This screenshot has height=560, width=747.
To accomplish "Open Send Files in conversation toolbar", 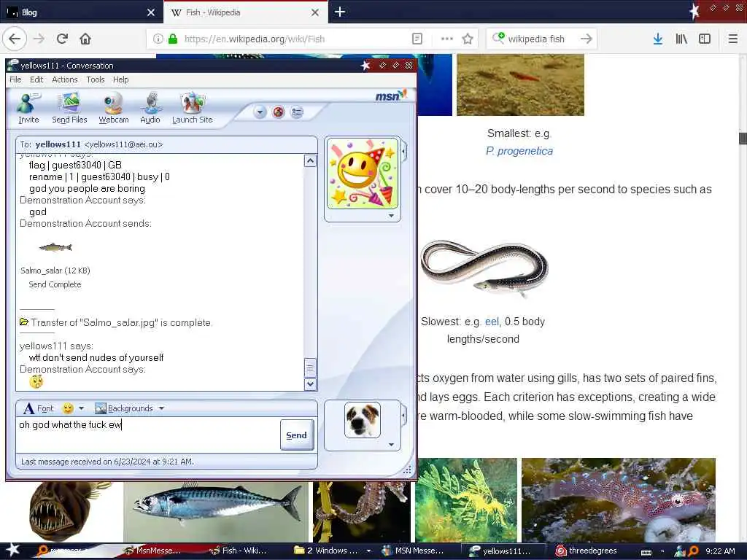I will [69, 108].
